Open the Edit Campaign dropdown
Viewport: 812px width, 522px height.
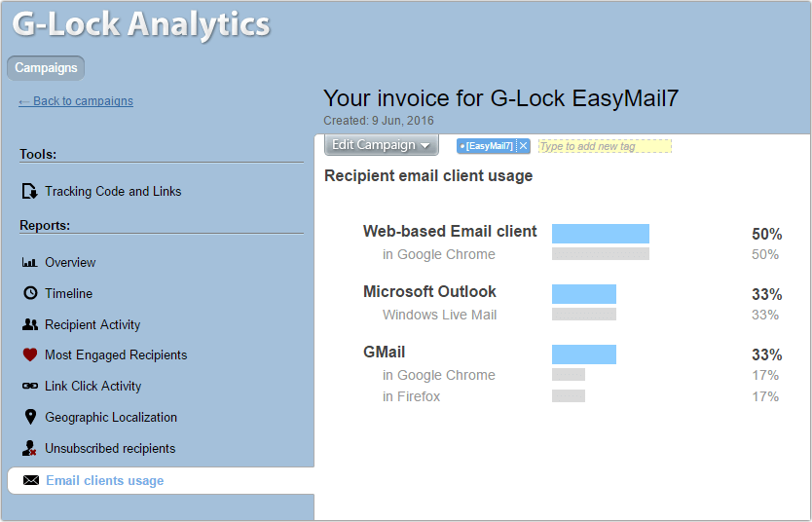tap(381, 145)
